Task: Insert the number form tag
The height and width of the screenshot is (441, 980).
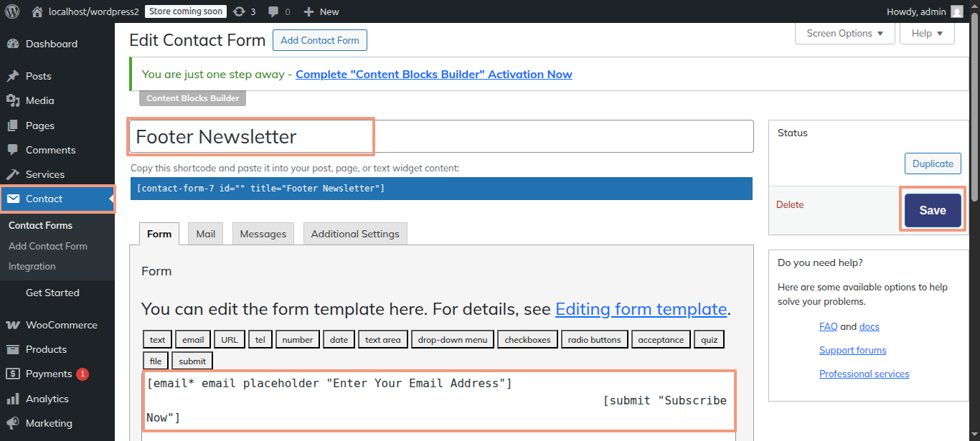Action: pyautogui.click(x=298, y=339)
